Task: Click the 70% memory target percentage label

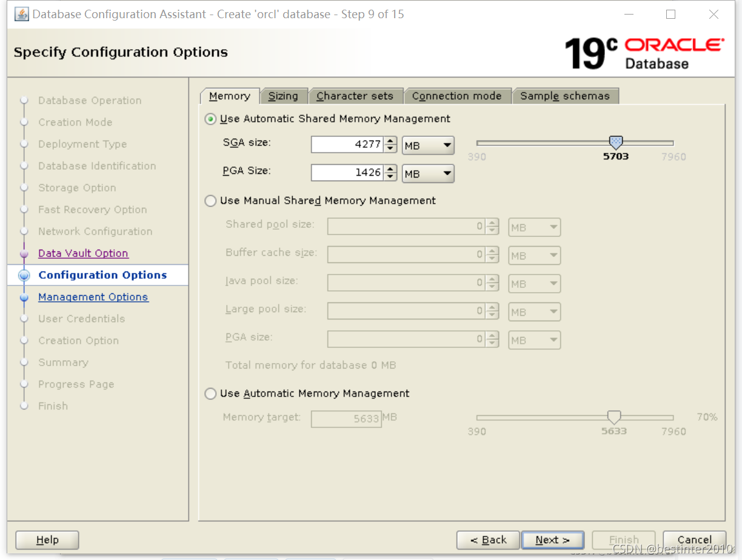Action: (707, 417)
